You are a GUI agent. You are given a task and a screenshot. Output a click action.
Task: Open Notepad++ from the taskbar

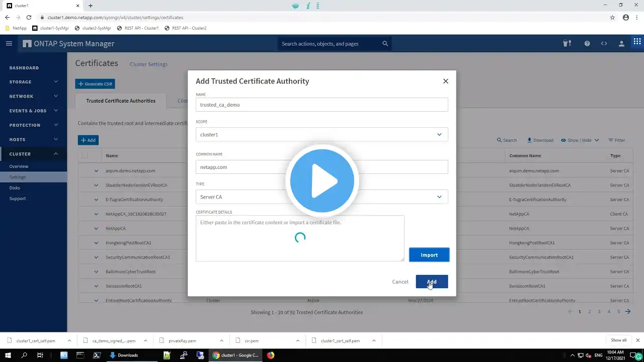point(167,355)
